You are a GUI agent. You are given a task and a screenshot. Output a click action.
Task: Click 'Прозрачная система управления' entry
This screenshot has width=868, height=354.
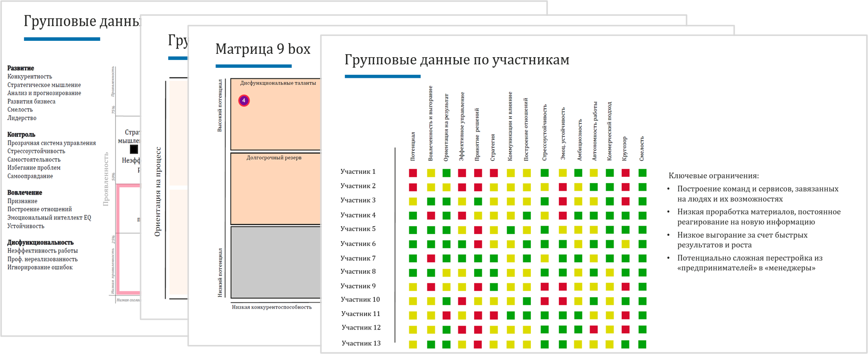coord(51,143)
